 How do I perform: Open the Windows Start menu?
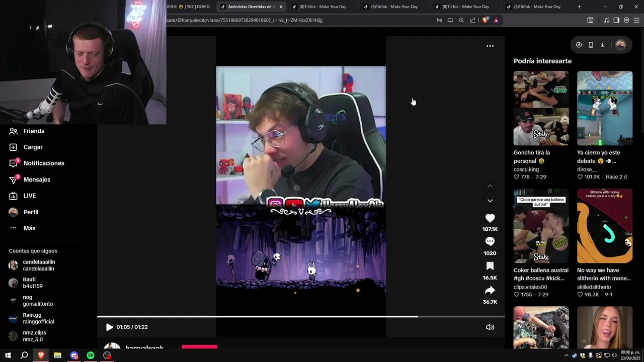8,355
